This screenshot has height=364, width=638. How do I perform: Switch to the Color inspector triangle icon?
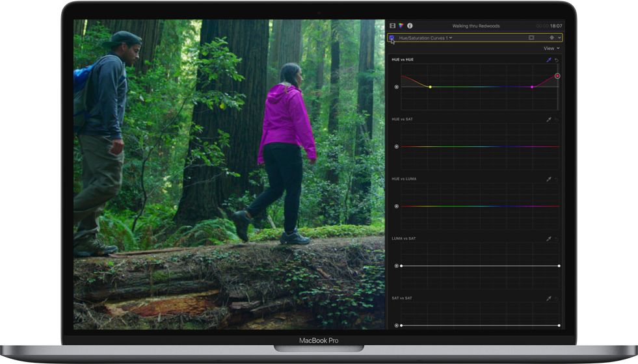click(401, 26)
